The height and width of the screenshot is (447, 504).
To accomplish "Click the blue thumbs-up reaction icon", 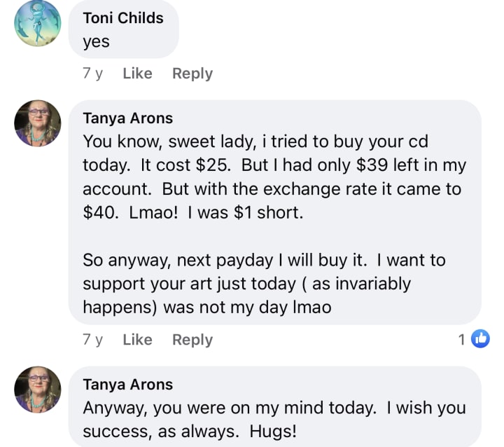I will point(480,339).
